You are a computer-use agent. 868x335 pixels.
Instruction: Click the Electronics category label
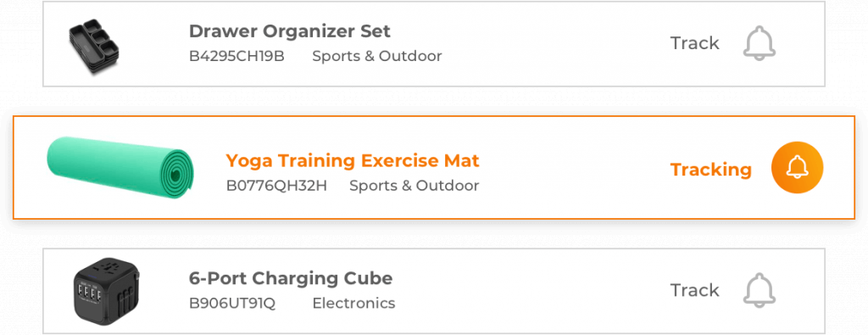(x=353, y=304)
